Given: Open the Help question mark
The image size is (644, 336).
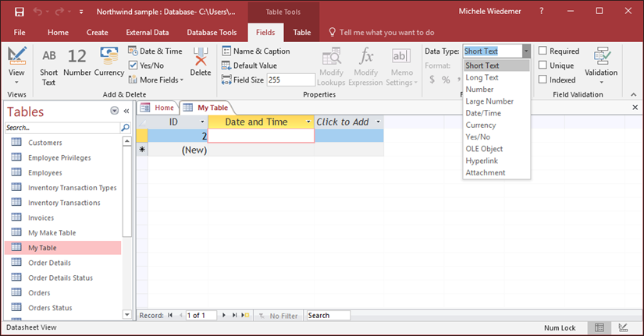Looking at the screenshot, I should [541, 12].
